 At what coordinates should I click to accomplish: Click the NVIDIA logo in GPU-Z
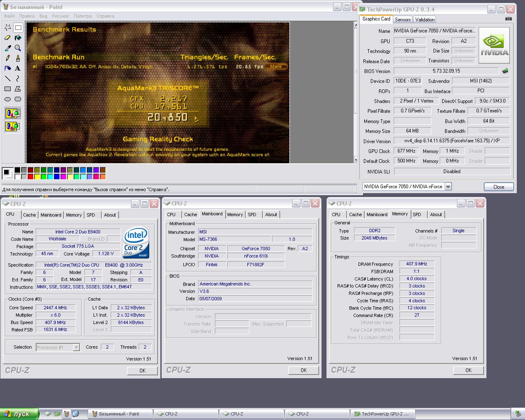(494, 45)
